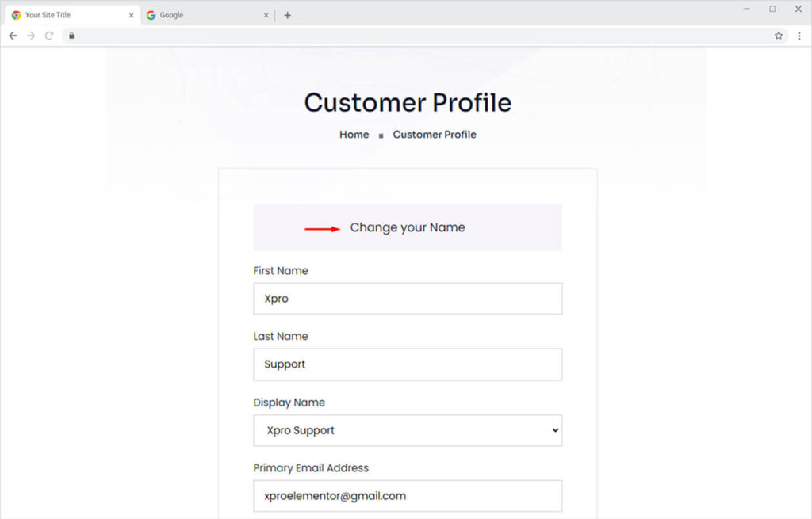Click the padlock site security icon
Image resolution: width=812 pixels, height=519 pixels.
(71, 36)
